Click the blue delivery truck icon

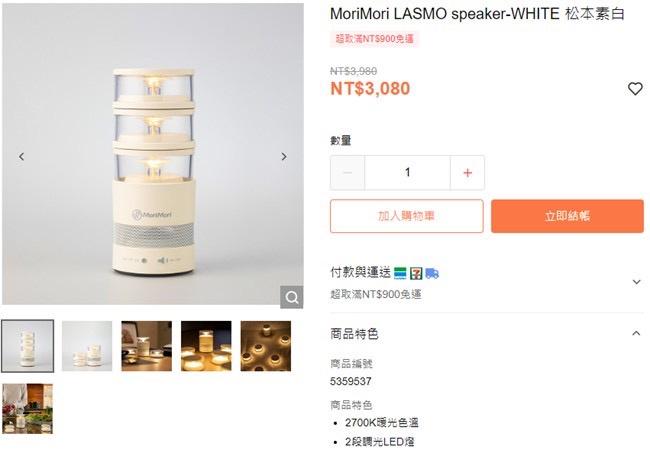pyautogui.click(x=432, y=273)
